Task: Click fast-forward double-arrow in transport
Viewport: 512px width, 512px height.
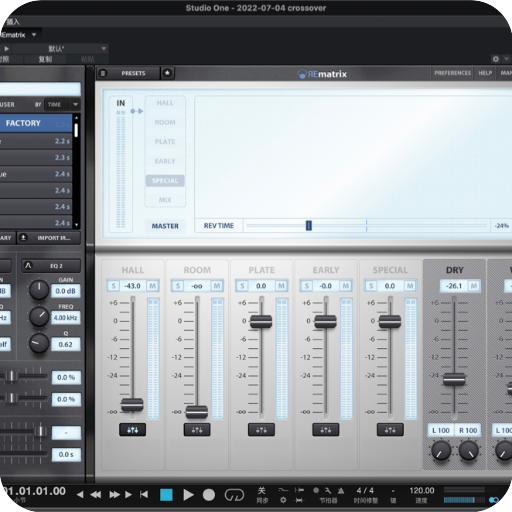Action: tap(114, 495)
